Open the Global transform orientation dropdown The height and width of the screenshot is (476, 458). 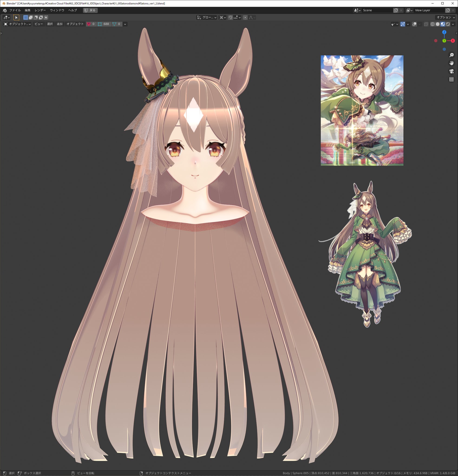206,17
